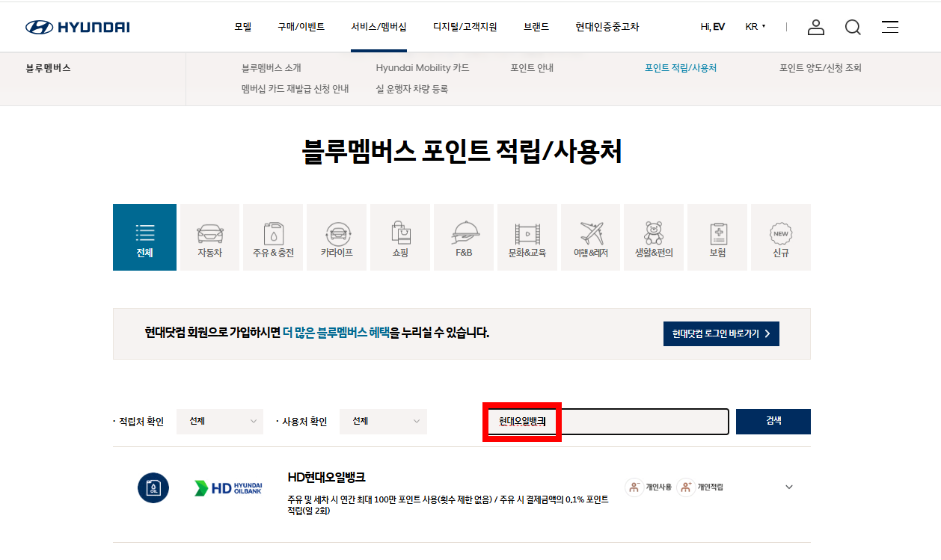The image size is (941, 560).
Task: Open the 모델 menu
Action: 242,27
